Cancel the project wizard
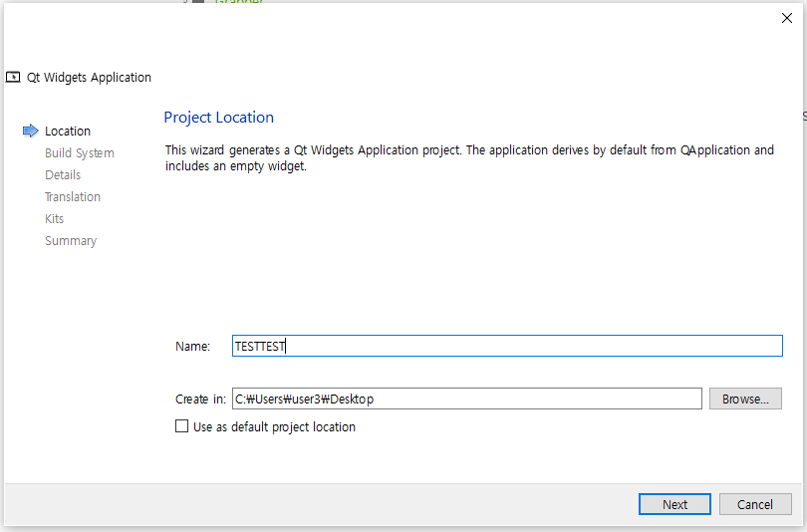This screenshot has height=532, width=807. pos(755,504)
